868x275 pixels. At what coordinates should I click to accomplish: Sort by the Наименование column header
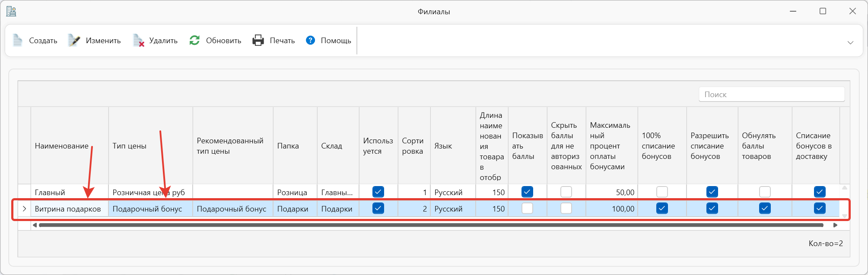pyautogui.click(x=62, y=146)
